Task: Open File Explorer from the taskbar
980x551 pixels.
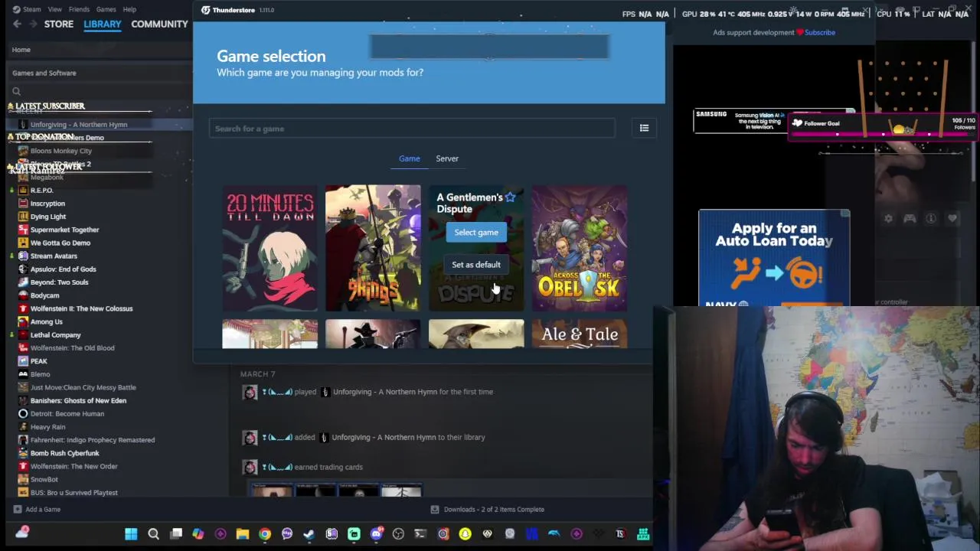Action: (242, 533)
